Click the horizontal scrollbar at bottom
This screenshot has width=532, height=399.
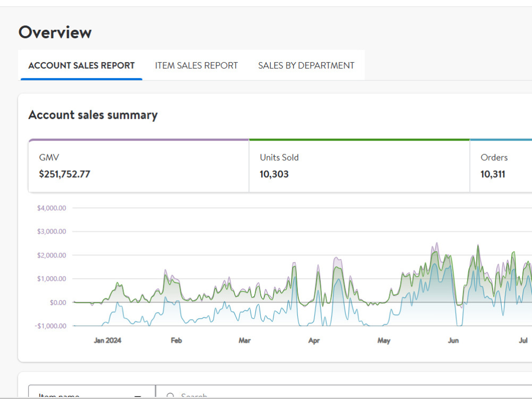click(266, 398)
